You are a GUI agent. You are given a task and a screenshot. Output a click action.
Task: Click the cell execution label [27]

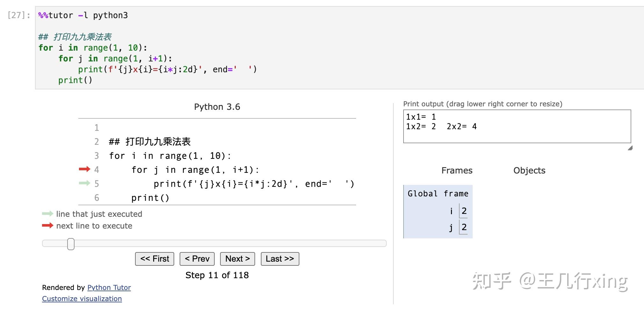point(18,14)
